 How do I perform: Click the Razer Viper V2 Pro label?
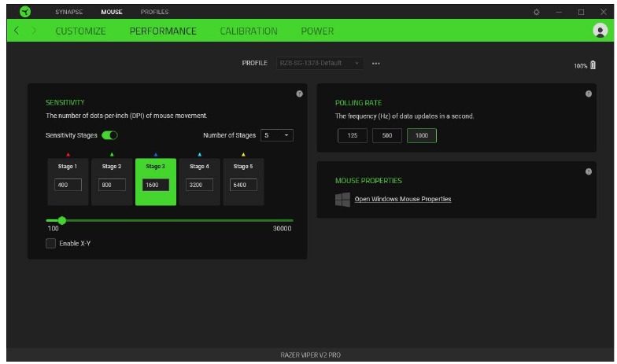(310, 355)
